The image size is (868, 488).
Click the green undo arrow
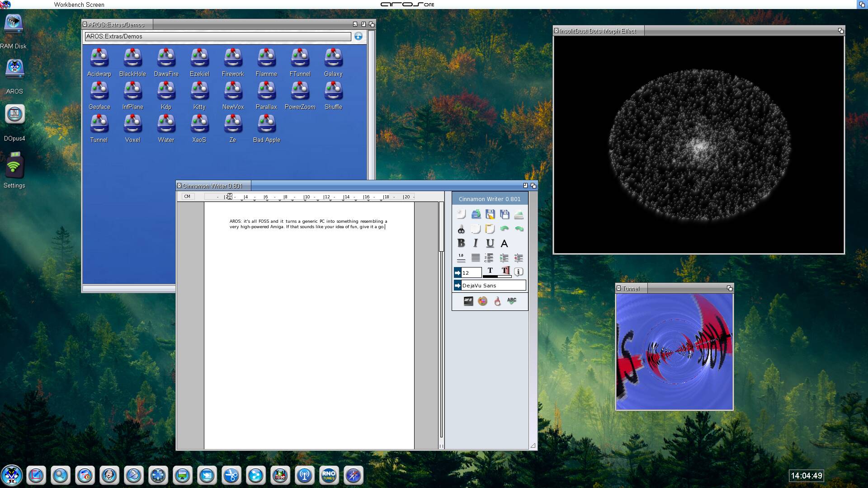[x=504, y=229]
